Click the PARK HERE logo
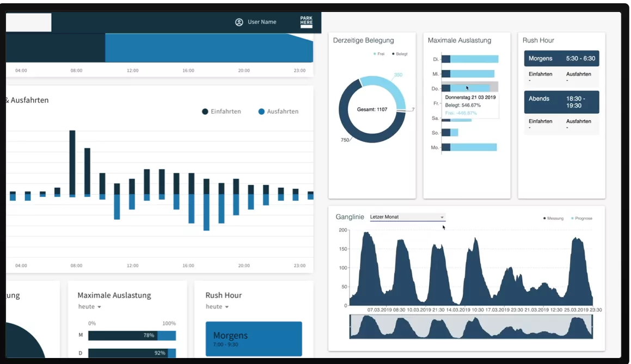Image resolution: width=631 pixels, height=364 pixels. point(306,22)
